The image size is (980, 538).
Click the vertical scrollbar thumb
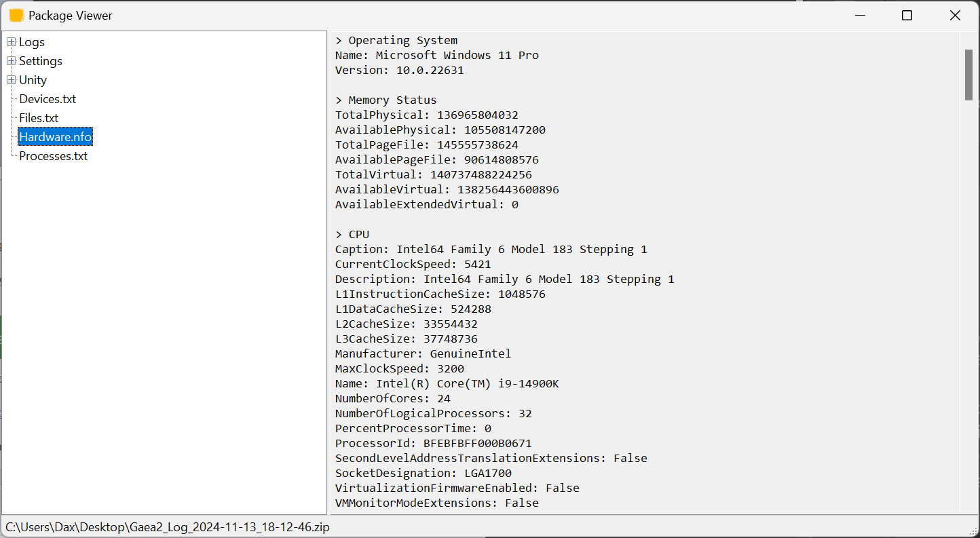[968, 75]
